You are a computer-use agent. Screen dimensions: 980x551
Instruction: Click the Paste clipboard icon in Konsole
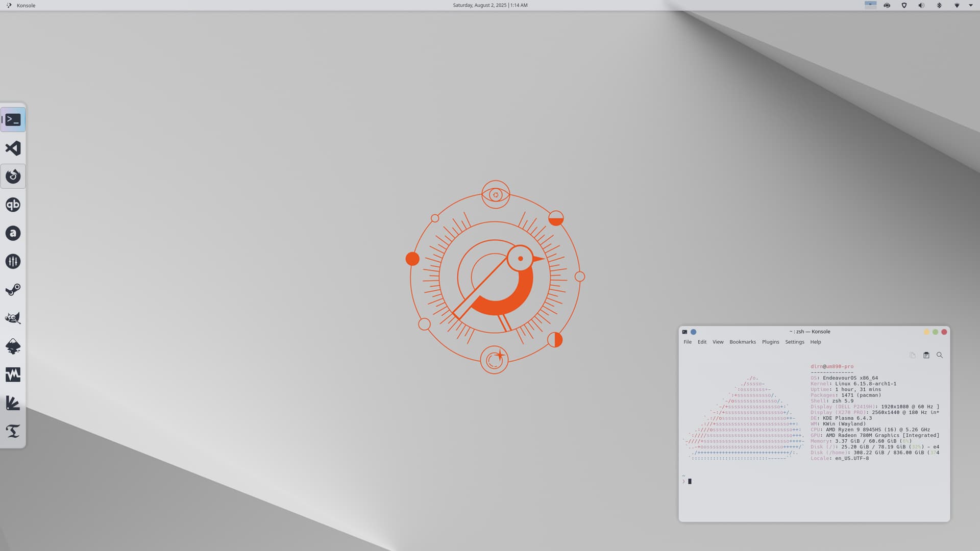(926, 355)
